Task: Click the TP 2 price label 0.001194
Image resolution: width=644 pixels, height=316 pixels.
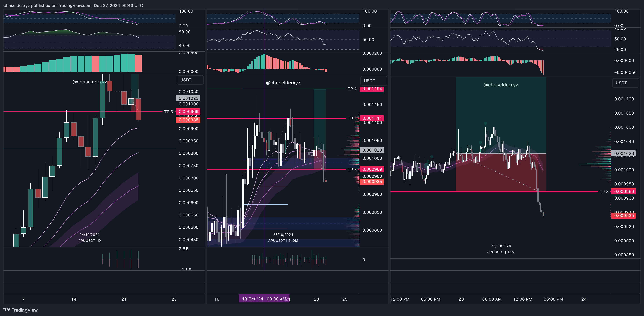Action: coord(372,89)
